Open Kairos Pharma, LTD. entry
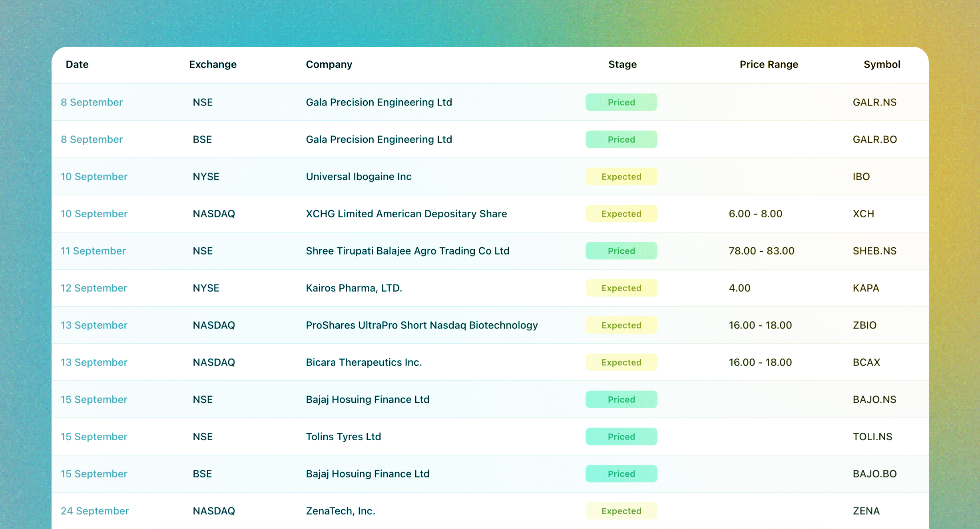 point(354,288)
